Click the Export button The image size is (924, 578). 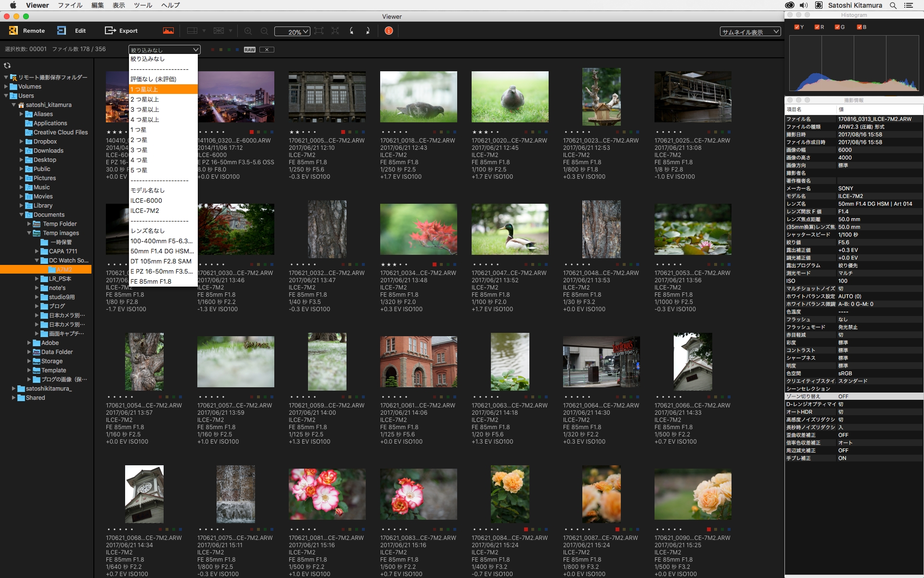[121, 30]
